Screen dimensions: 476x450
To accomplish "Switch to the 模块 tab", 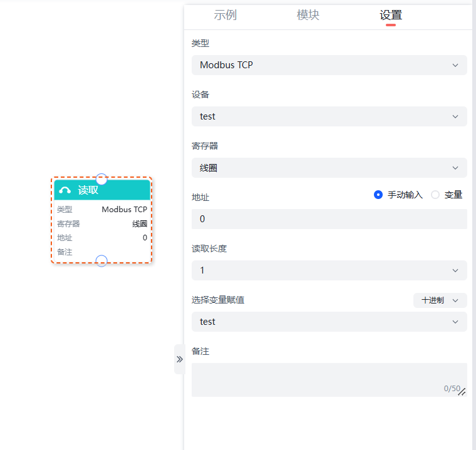I will pyautogui.click(x=308, y=16).
